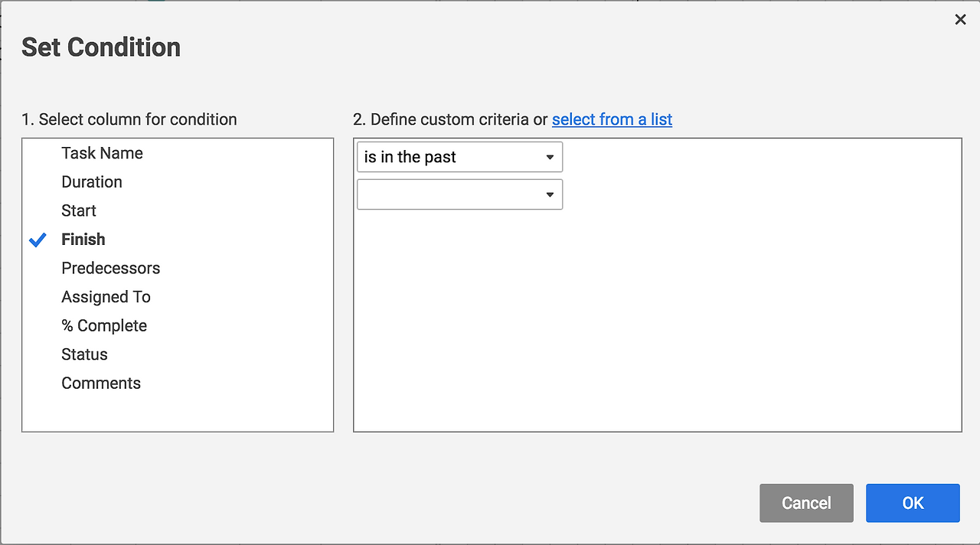Close the Set Condition dialog with X
This screenshot has width=980, height=545.
coord(960,20)
